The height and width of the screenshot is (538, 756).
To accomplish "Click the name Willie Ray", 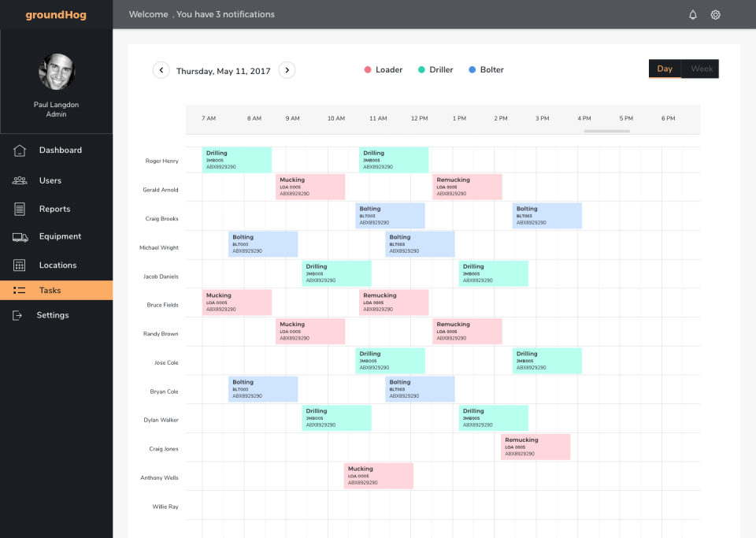I will pos(165,506).
